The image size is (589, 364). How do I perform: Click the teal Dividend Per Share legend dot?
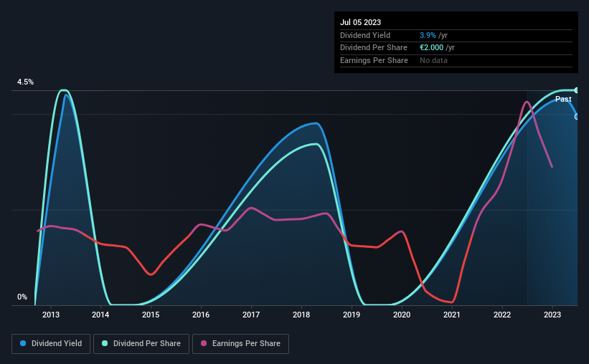(x=105, y=343)
